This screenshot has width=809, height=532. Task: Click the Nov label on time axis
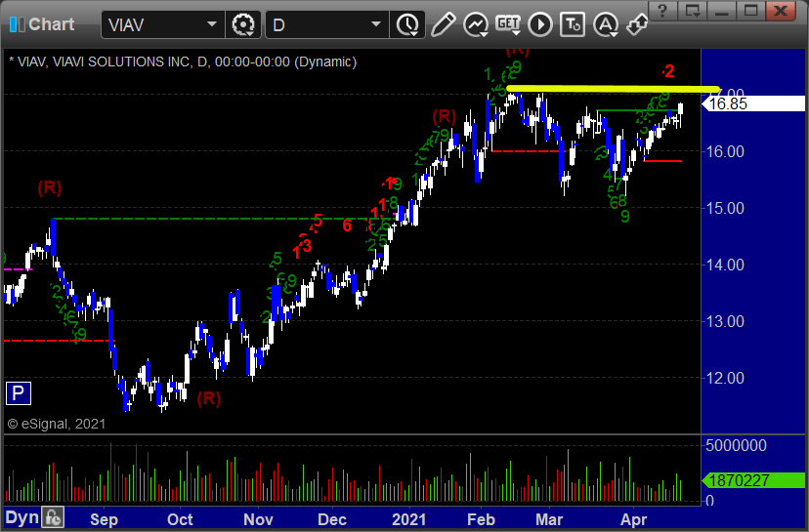coord(258,519)
